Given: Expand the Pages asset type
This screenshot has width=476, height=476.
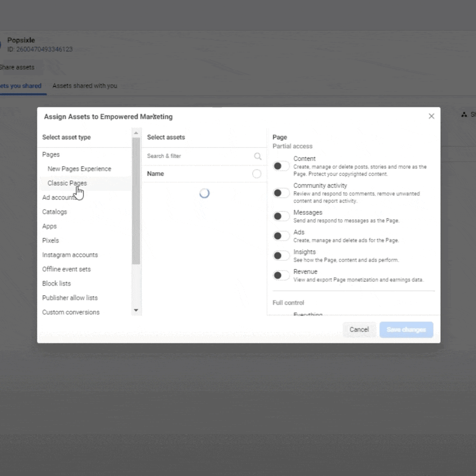Looking at the screenshot, I should tap(51, 155).
